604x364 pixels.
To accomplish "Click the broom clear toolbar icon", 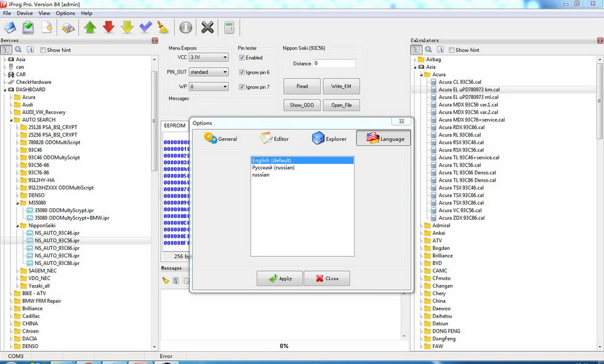I will [x=163, y=27].
